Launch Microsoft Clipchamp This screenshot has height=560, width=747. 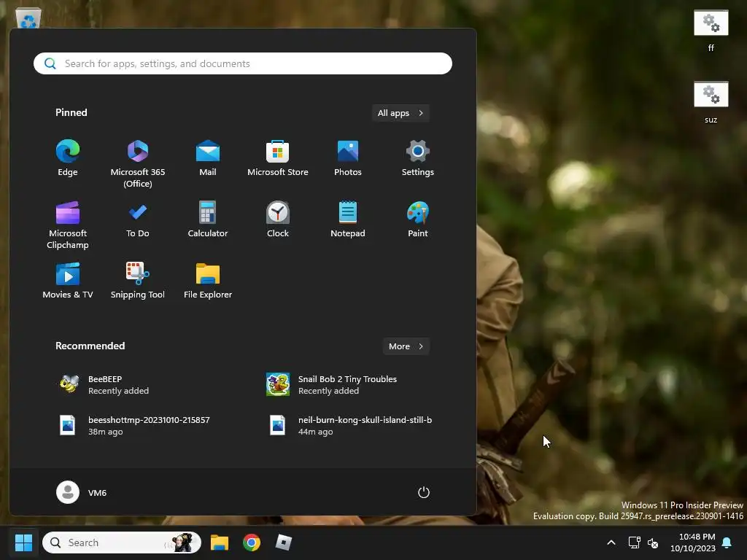(x=68, y=225)
